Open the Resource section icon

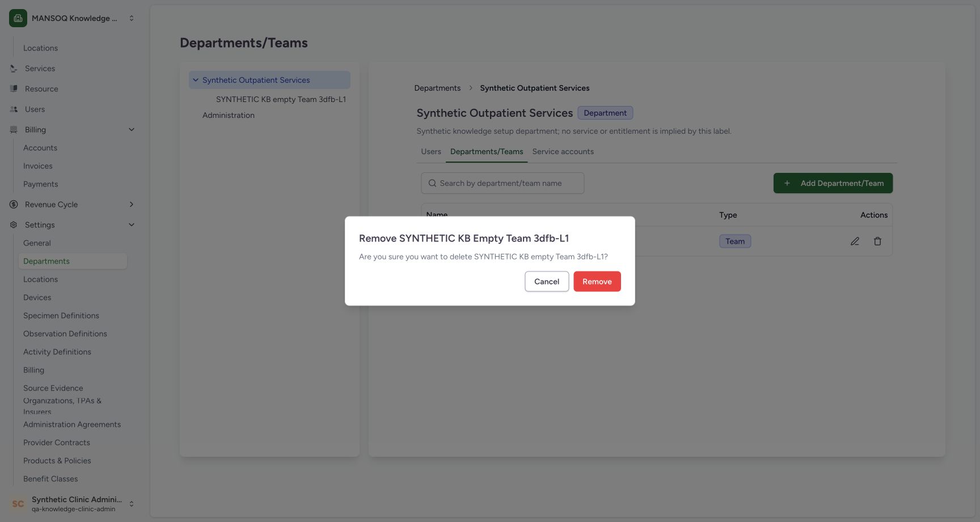[x=14, y=89]
